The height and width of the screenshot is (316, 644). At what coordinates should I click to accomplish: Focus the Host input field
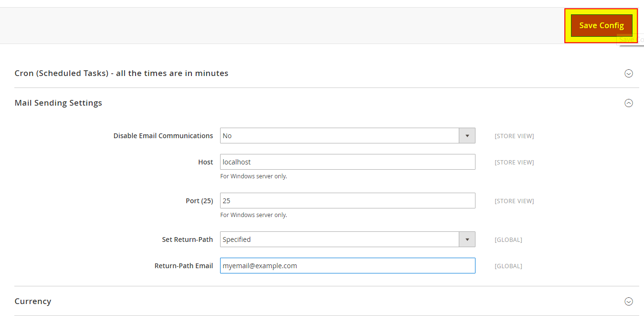click(x=347, y=162)
